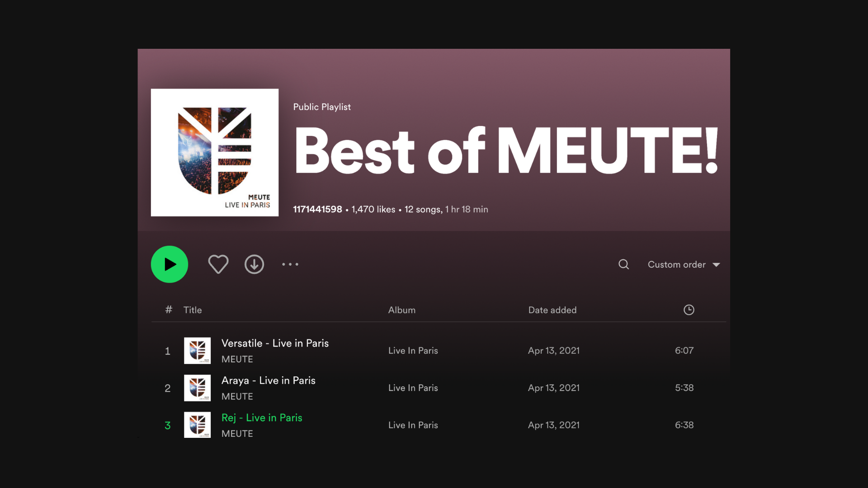Toggle download for offline listening
The width and height of the screenshot is (868, 488).
254,264
